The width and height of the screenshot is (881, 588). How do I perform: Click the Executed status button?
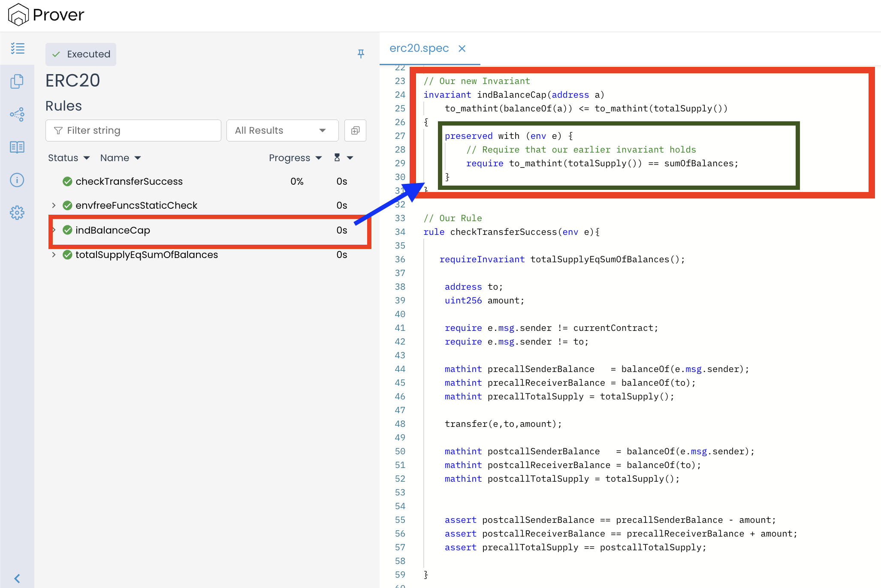(81, 54)
